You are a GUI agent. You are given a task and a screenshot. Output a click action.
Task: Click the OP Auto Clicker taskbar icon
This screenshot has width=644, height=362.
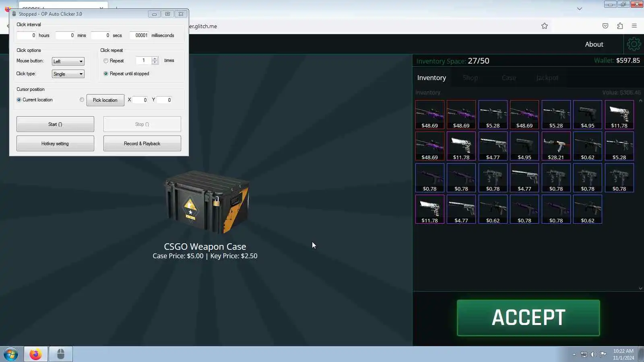coord(61,354)
